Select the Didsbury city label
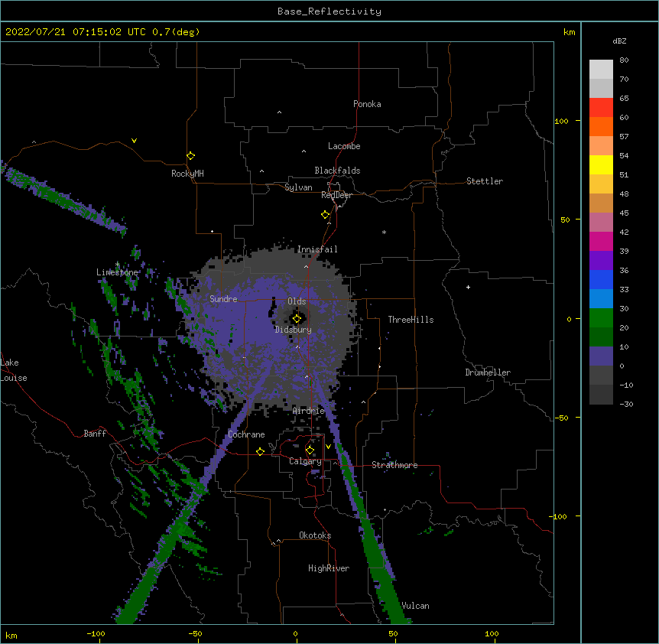 294,330
